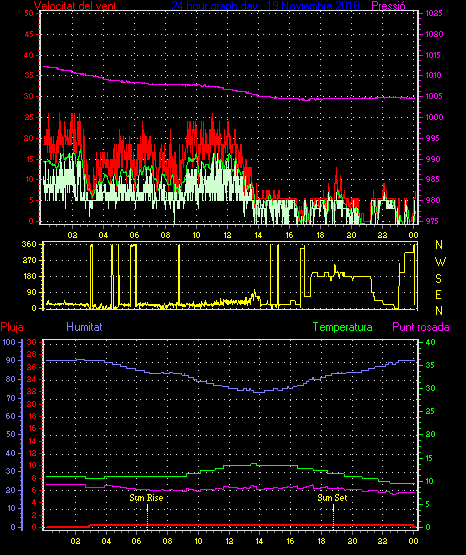Click wind direction axis value 360

[x=29, y=244]
